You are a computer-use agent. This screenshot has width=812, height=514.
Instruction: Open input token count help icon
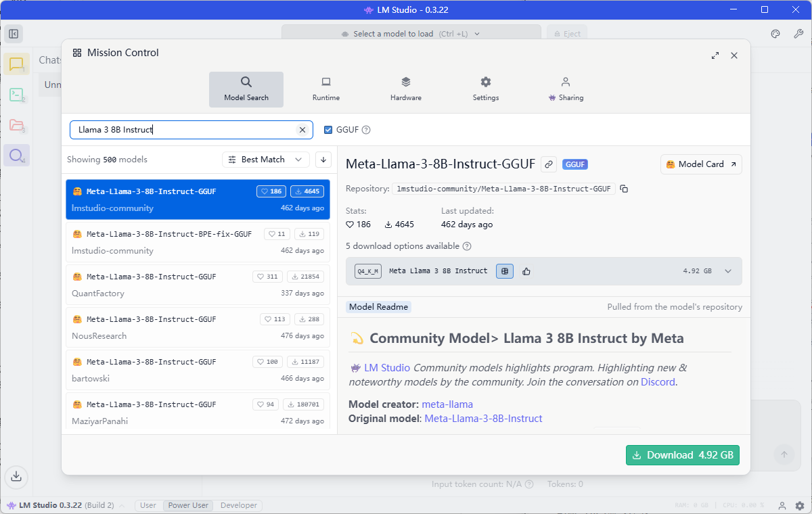pos(529,484)
